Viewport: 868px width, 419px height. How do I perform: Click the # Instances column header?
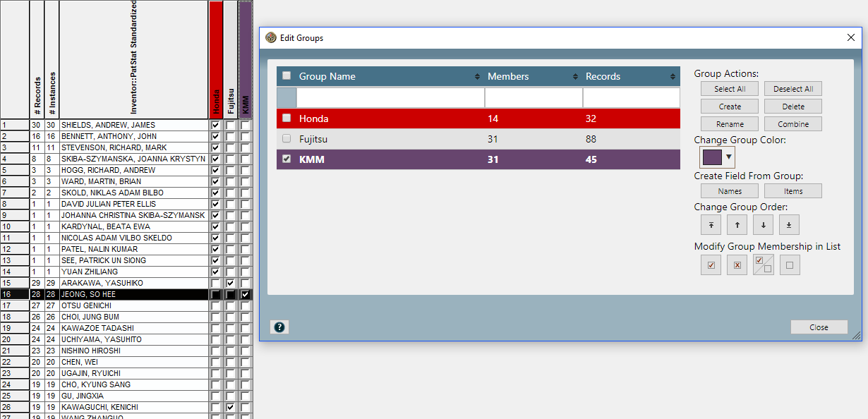(x=52, y=59)
